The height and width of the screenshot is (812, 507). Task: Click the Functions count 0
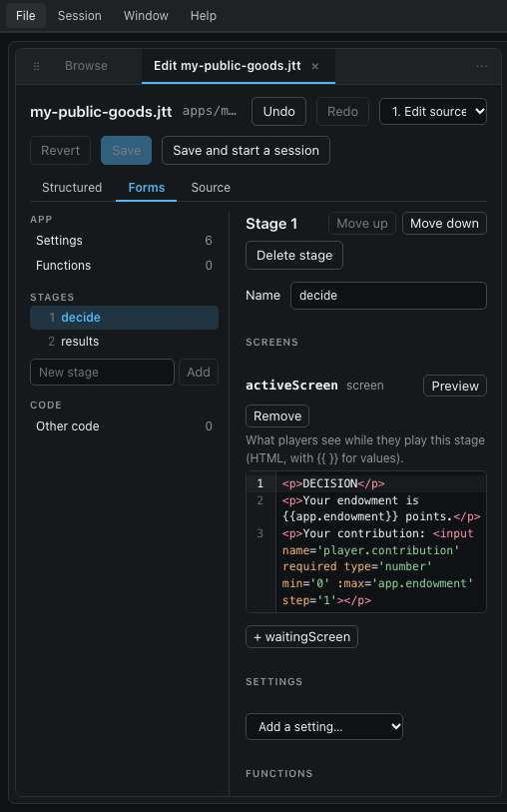(209, 265)
